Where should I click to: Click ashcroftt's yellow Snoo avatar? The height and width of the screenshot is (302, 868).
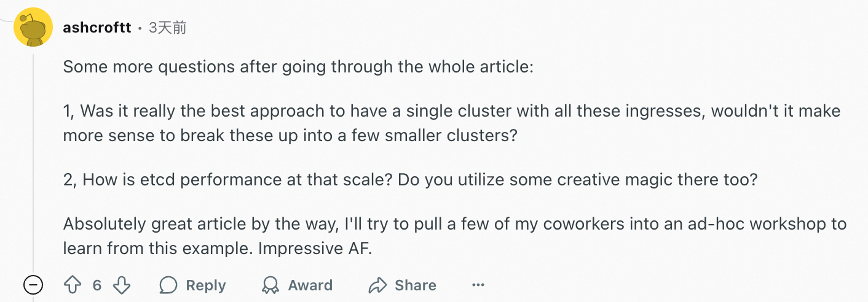point(33,27)
